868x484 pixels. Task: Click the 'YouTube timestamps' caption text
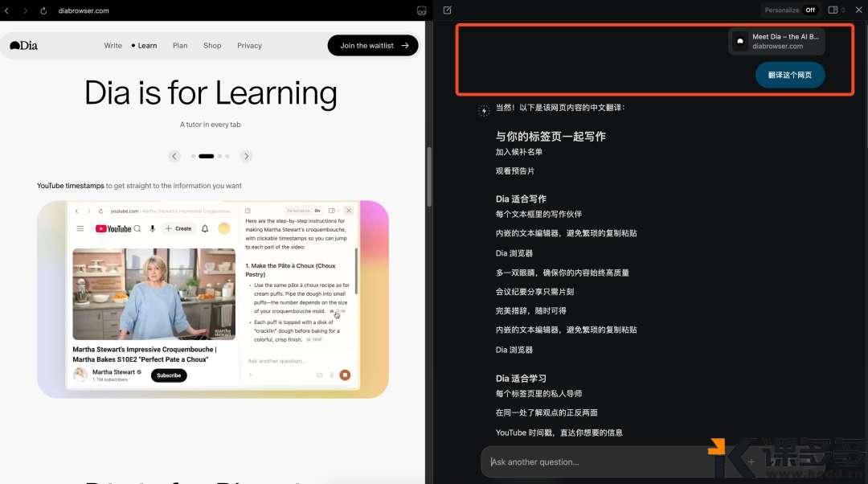(x=70, y=186)
